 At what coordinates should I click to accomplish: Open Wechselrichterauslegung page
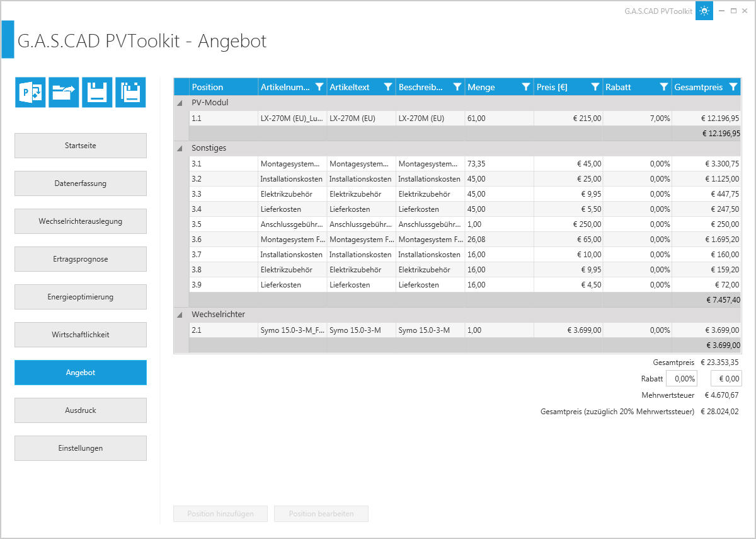(81, 221)
